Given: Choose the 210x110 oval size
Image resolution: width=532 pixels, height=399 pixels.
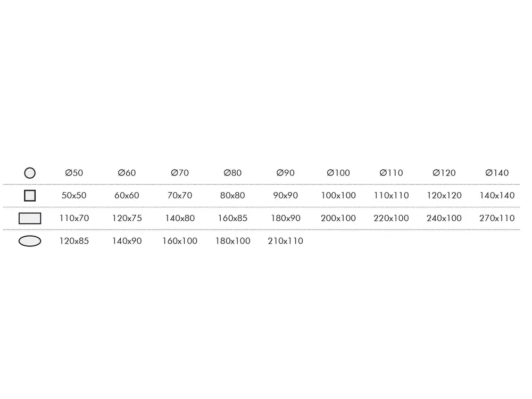Looking at the screenshot, I should tap(286, 241).
